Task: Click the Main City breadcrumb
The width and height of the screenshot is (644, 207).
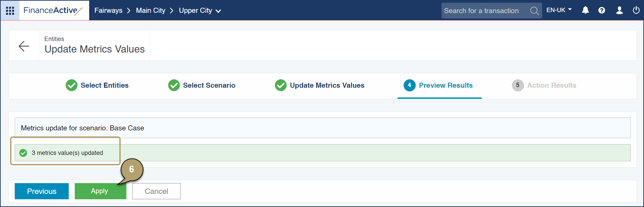Action: tap(151, 10)
